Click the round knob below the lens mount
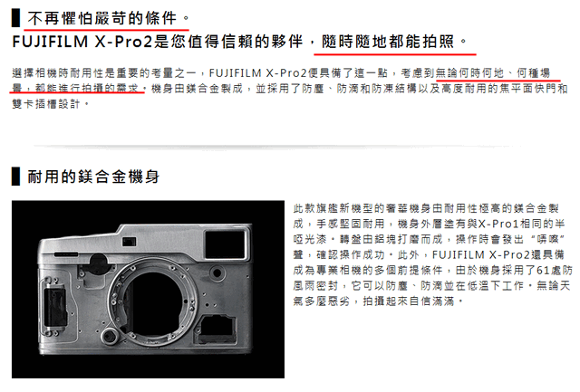 pos(110,336)
